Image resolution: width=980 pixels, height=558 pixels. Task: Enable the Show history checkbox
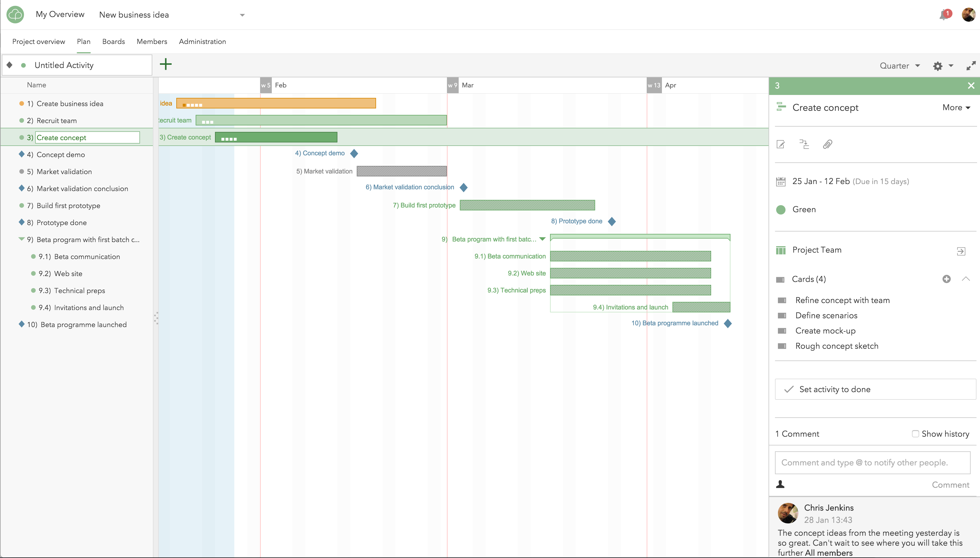915,434
